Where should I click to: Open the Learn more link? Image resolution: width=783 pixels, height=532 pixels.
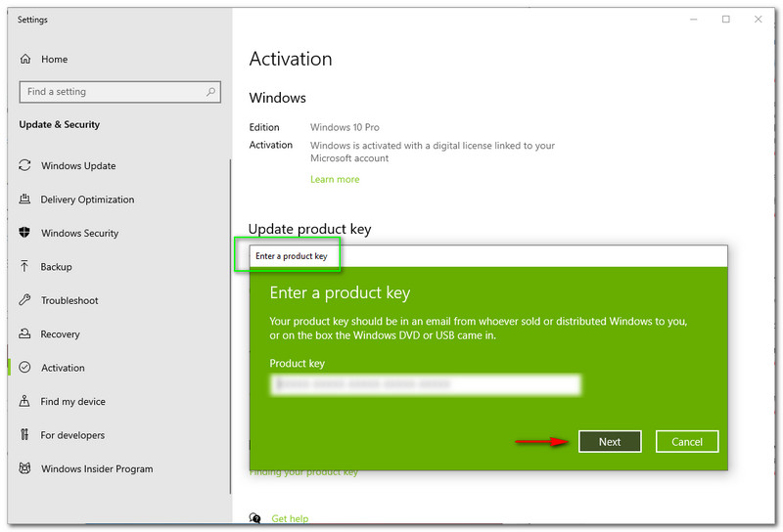tap(335, 180)
